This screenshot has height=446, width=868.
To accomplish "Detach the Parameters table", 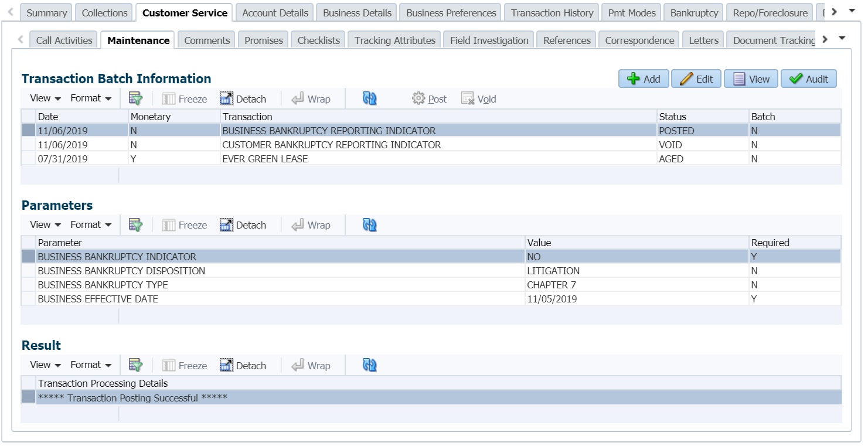I will click(243, 225).
